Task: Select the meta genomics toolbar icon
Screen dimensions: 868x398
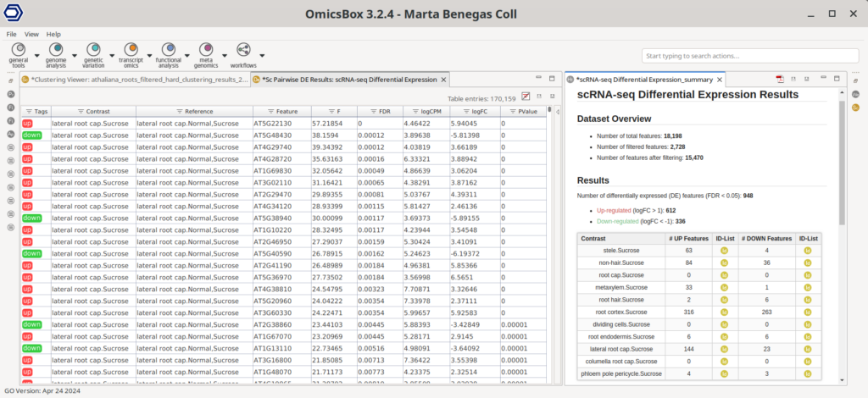Action: click(205, 50)
